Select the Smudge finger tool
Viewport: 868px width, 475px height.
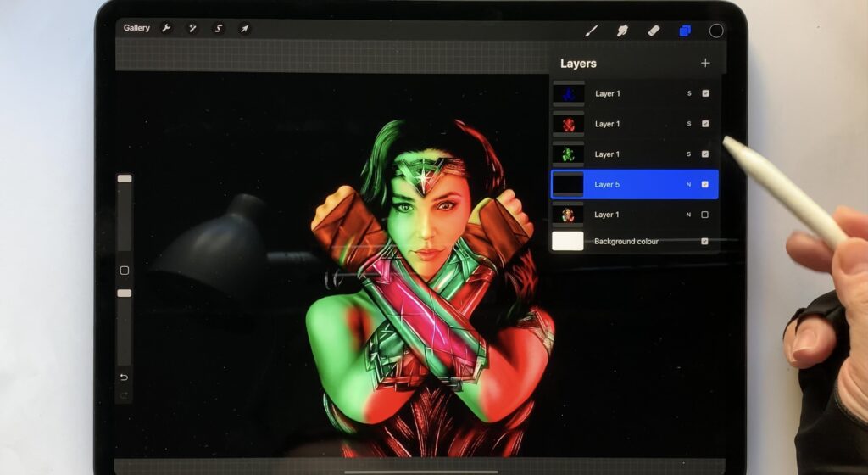coord(622,31)
